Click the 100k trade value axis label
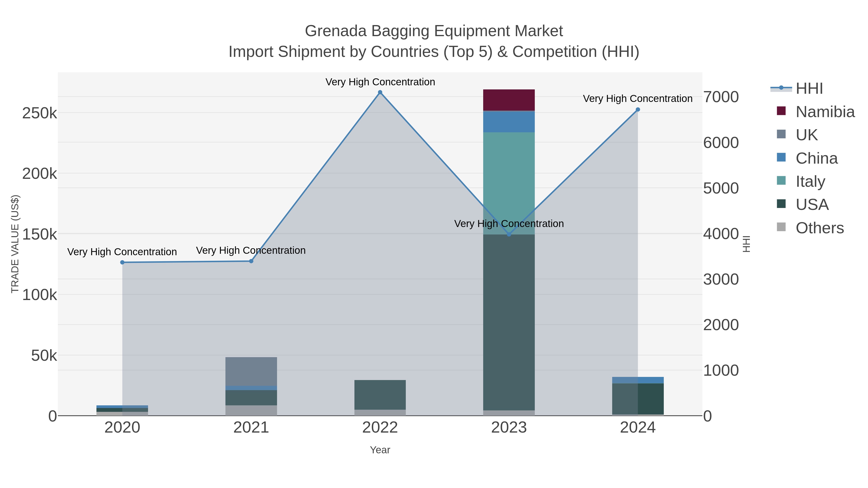This screenshot has width=868, height=488. coord(40,295)
